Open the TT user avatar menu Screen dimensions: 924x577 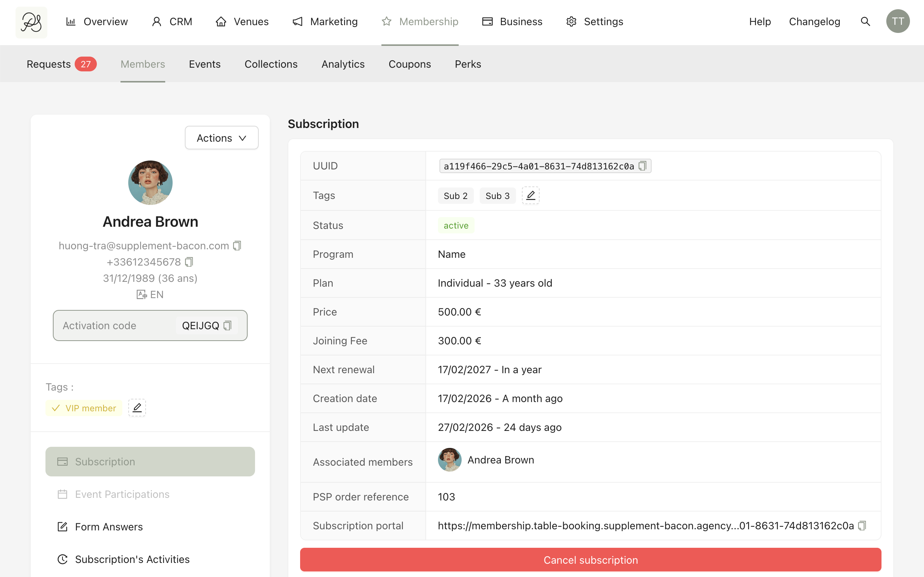tap(897, 22)
